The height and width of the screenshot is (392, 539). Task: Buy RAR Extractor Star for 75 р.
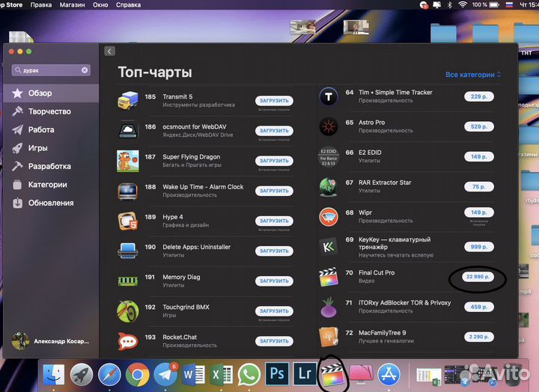pyautogui.click(x=479, y=186)
